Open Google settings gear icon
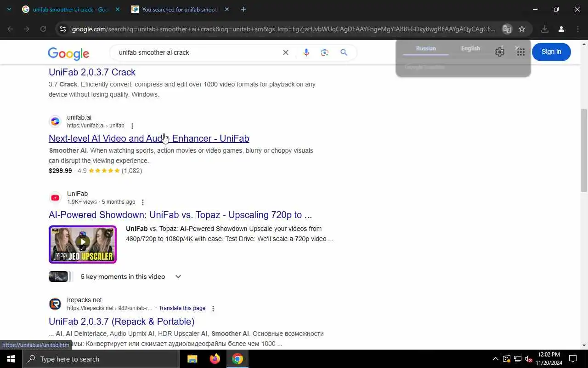Viewport: 588px width, 368px height. [x=500, y=52]
